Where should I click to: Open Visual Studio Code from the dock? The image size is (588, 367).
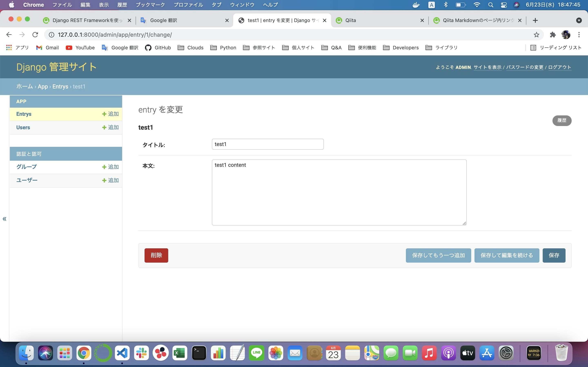click(x=122, y=353)
